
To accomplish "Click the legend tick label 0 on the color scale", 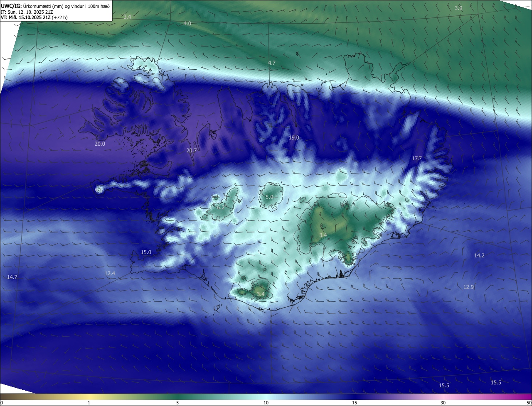I will [x=2, y=403].
